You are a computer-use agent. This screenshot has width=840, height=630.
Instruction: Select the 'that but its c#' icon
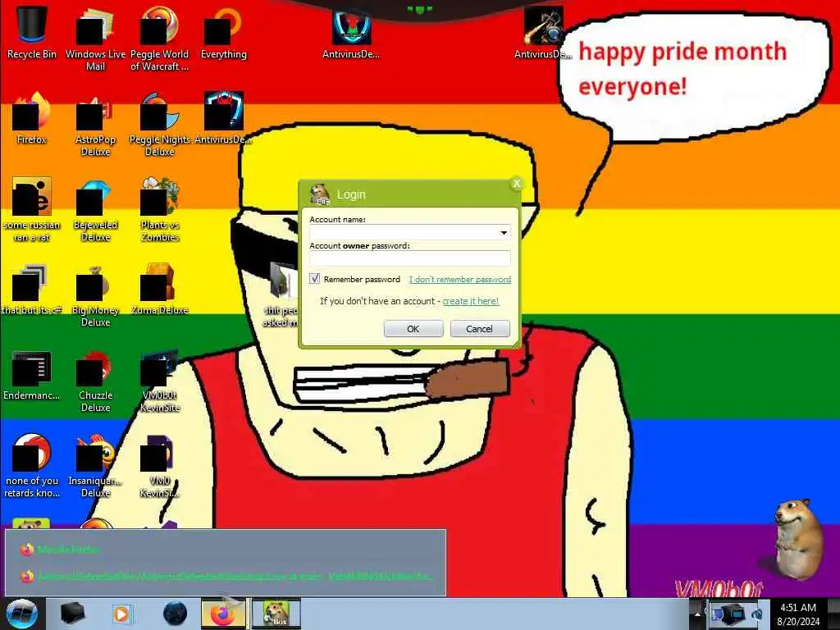tap(32, 290)
